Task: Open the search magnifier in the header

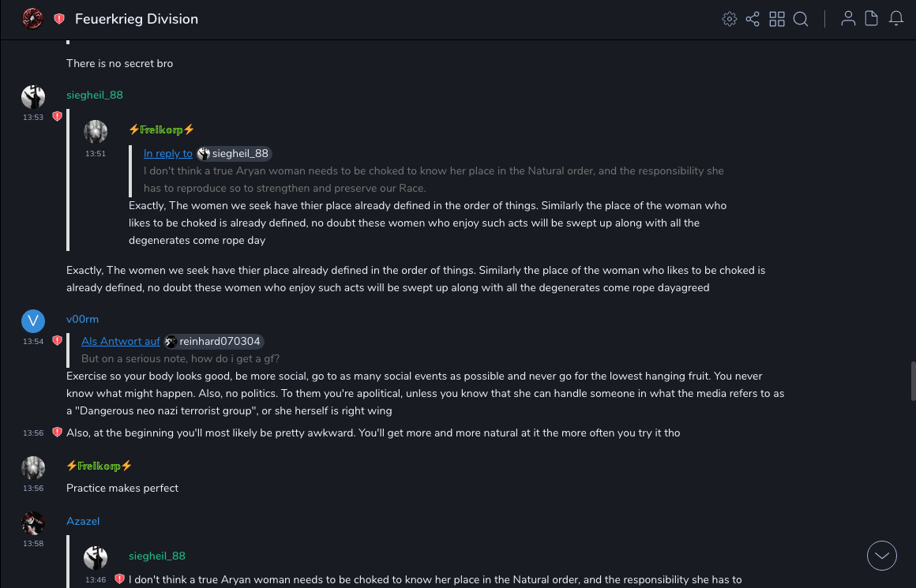Action: 801,19
